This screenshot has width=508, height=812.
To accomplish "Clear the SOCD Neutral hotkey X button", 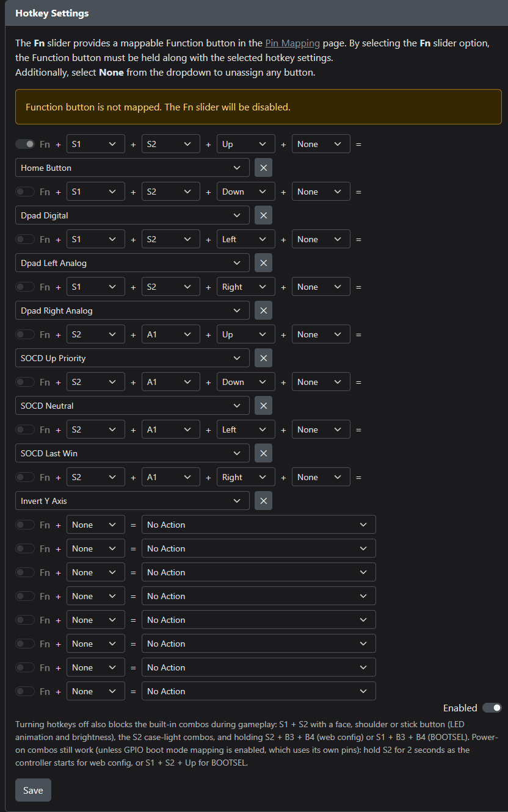I will coord(263,406).
